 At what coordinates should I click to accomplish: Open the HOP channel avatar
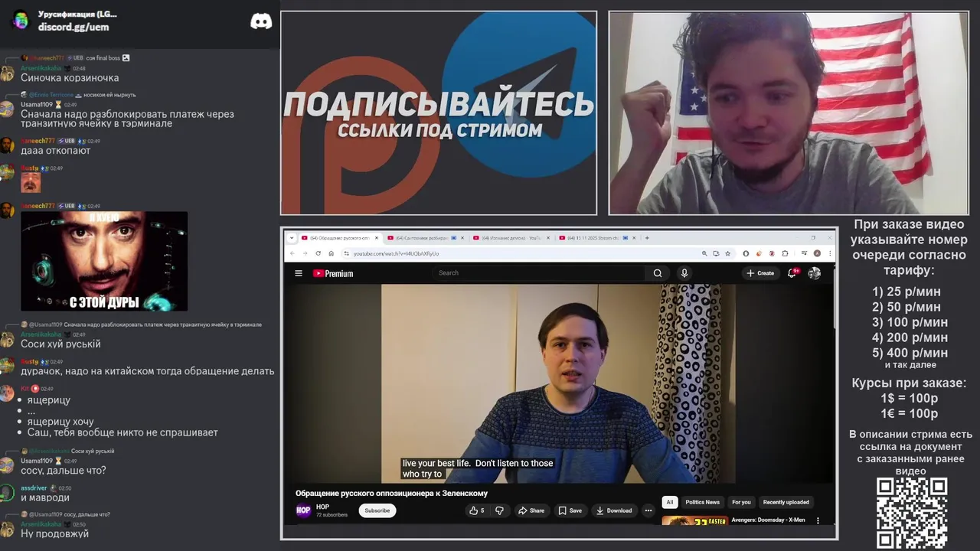[304, 510]
